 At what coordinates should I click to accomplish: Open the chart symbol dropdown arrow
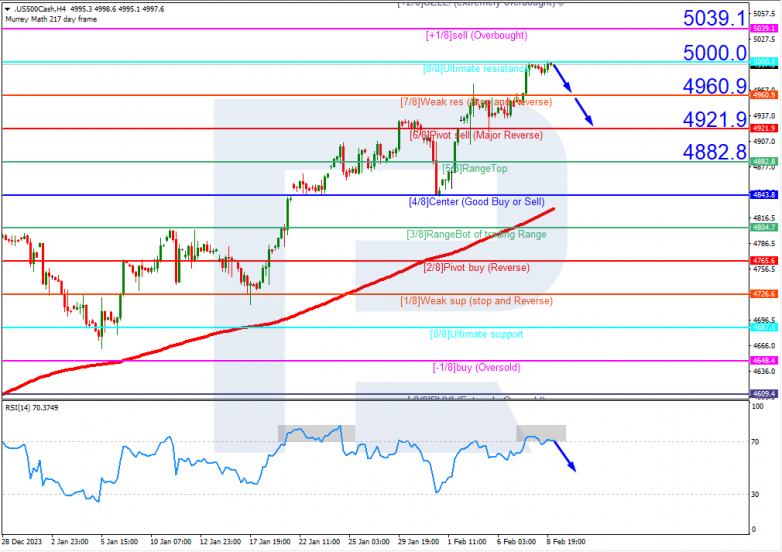pyautogui.click(x=7, y=9)
